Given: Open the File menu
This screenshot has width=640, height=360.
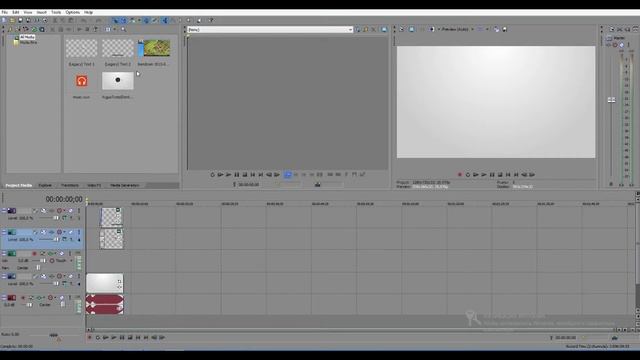Looking at the screenshot, I should pos(4,12).
